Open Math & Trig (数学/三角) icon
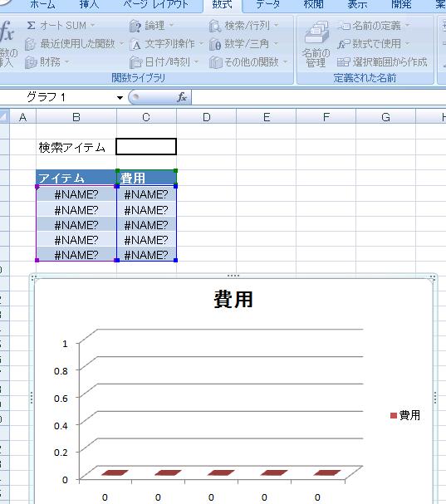Image resolution: width=446 pixels, height=504 pixels. [x=215, y=44]
